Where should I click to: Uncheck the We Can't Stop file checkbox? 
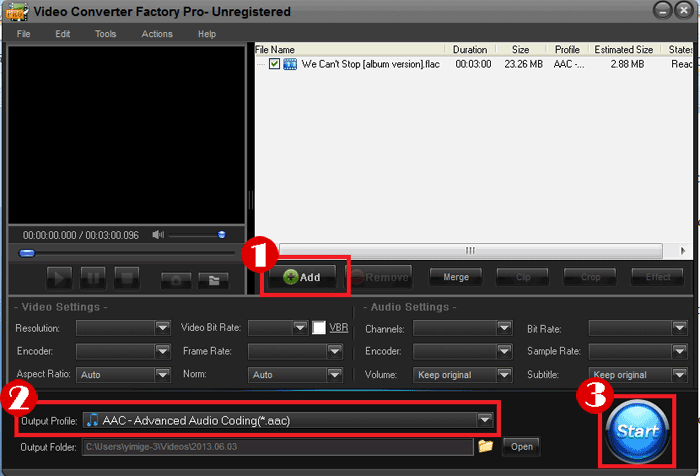pos(275,64)
